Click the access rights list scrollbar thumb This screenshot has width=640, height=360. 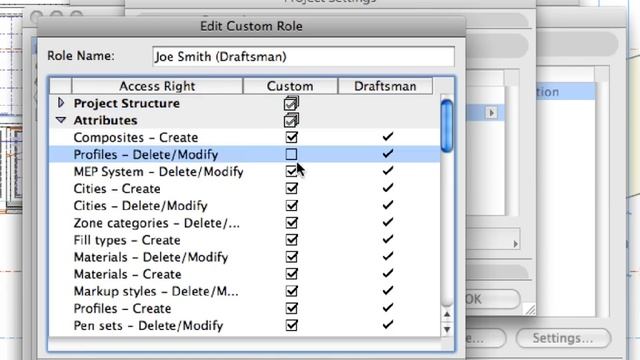[x=447, y=126]
